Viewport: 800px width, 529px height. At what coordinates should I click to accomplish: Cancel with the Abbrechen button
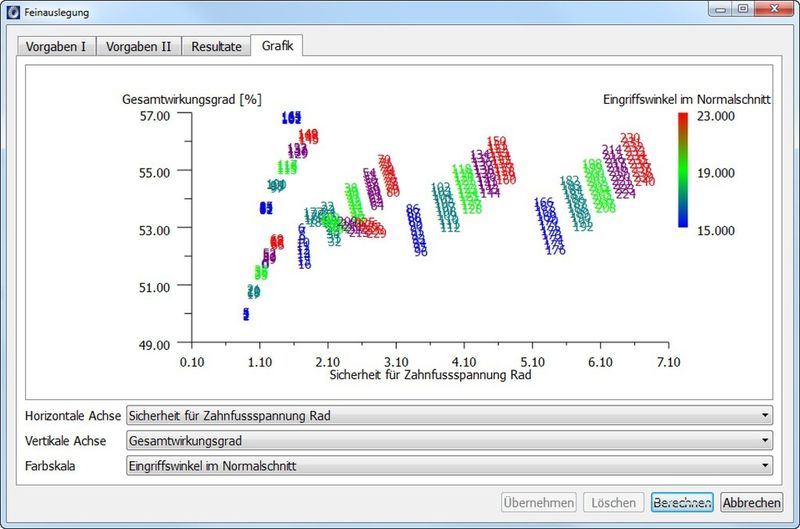click(x=752, y=503)
